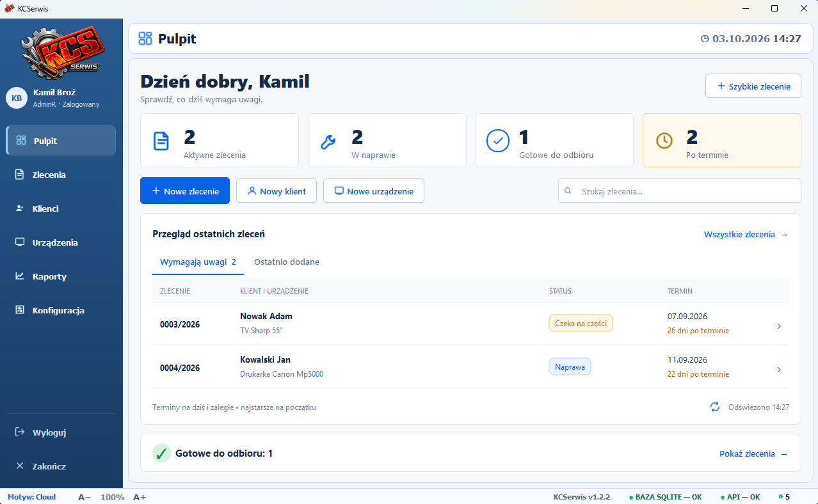Switch to the Ostatnio dodane tab
The image size is (818, 504).
click(x=287, y=262)
